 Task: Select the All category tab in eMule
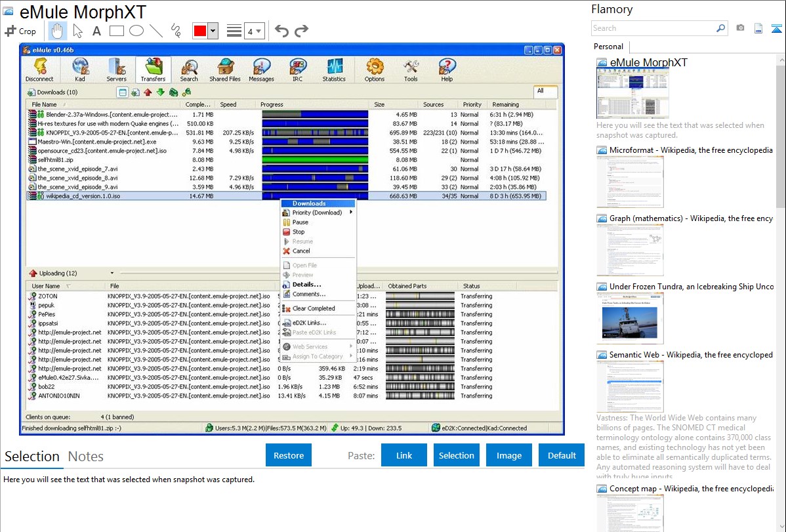545,91
